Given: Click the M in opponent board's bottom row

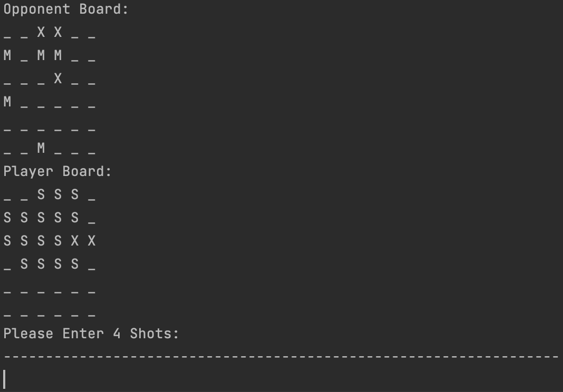Looking at the screenshot, I should pos(41,149).
